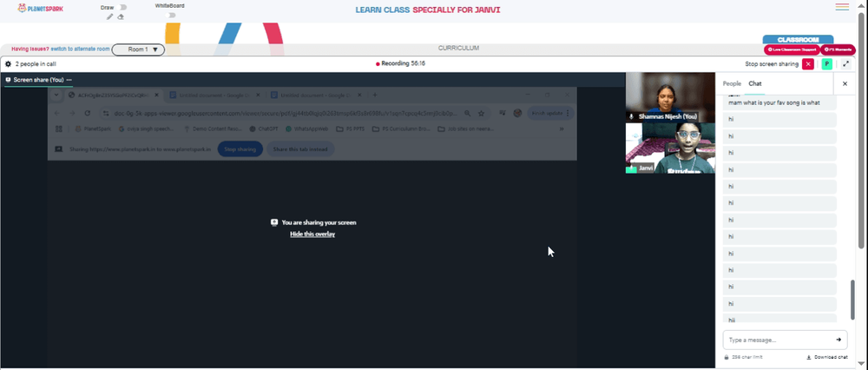Click the chat panel scrollbar
Screen dimensions: 868x370
coord(853,299)
